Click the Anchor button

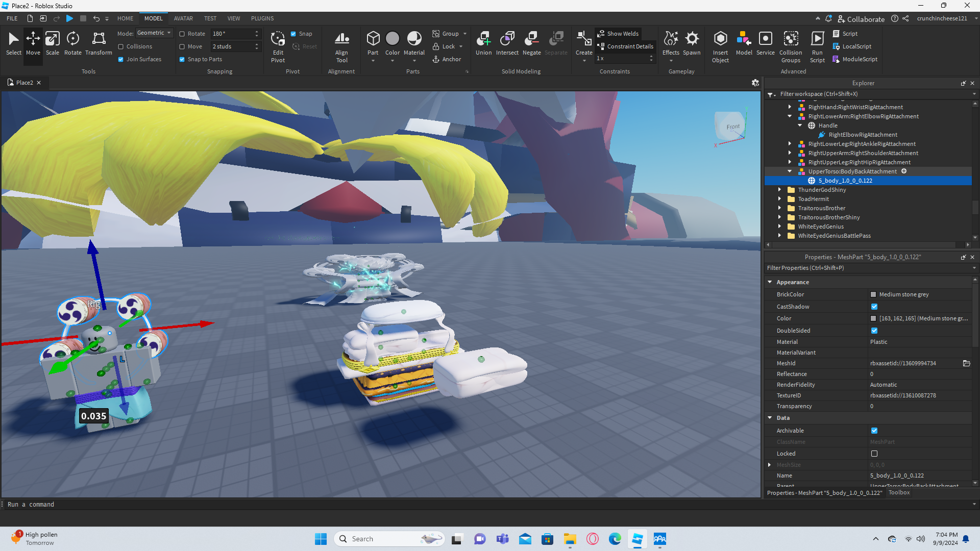click(447, 59)
